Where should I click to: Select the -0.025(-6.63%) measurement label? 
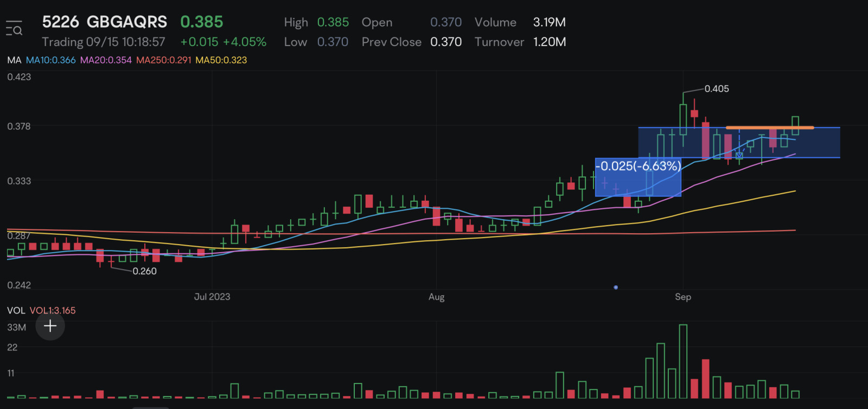pyautogui.click(x=638, y=166)
